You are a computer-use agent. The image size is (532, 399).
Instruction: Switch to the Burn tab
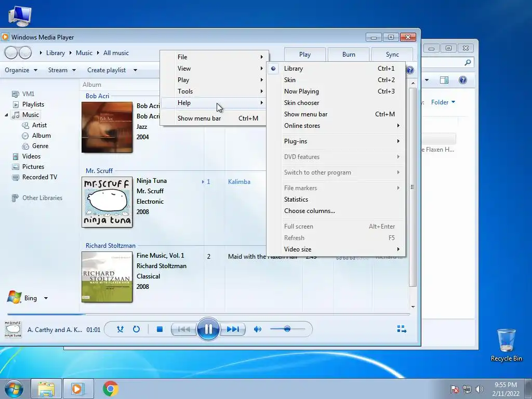349,55
